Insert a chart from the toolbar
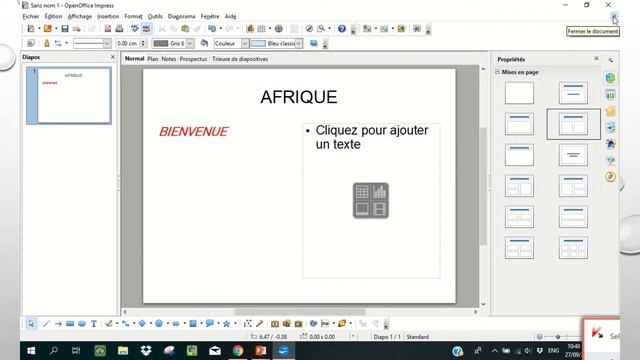 250,29
